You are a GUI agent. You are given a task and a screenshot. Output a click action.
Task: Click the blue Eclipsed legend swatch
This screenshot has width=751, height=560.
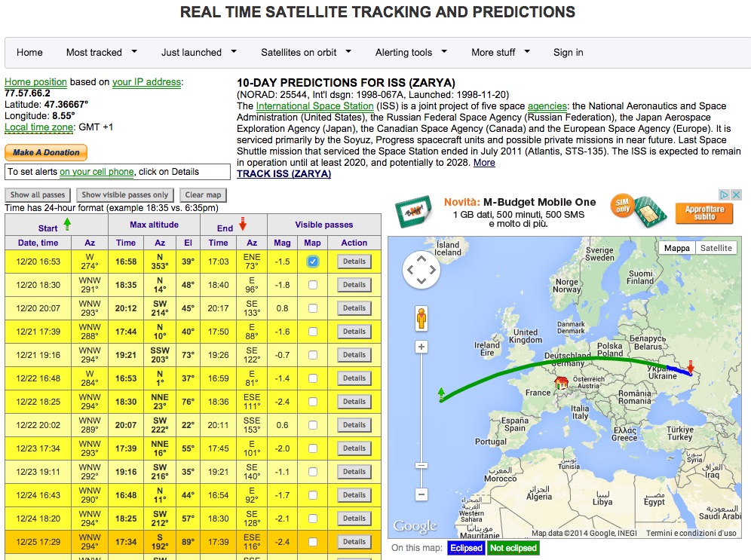[x=466, y=548]
